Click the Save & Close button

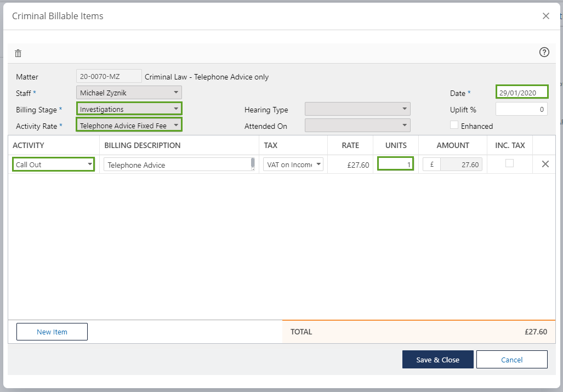(x=437, y=360)
